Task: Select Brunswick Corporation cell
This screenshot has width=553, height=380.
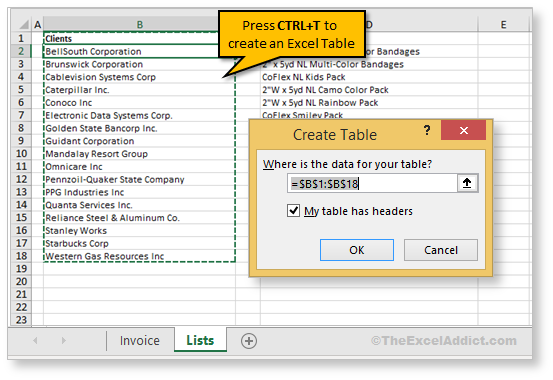Action: pyautogui.click(x=139, y=64)
